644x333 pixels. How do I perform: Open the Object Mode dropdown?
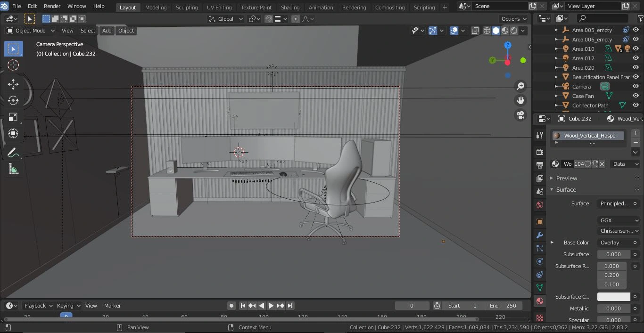[x=31, y=31]
